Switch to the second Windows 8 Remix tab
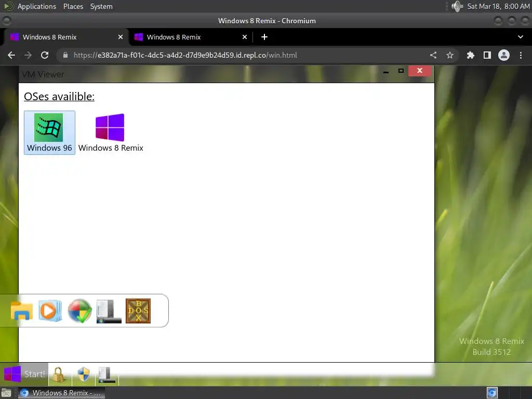This screenshot has width=532, height=399. [x=190, y=37]
